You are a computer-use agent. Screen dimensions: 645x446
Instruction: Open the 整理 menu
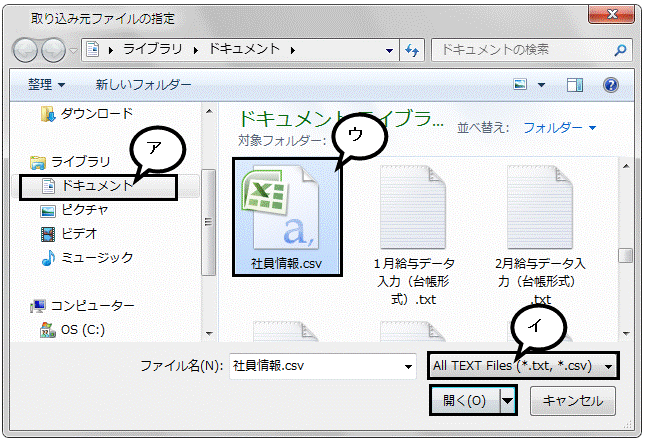[x=46, y=85]
